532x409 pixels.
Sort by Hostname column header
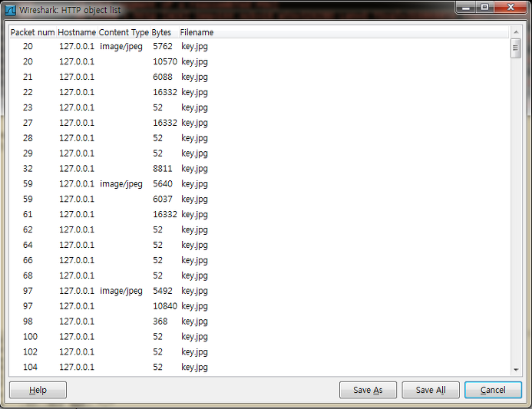coord(77,32)
